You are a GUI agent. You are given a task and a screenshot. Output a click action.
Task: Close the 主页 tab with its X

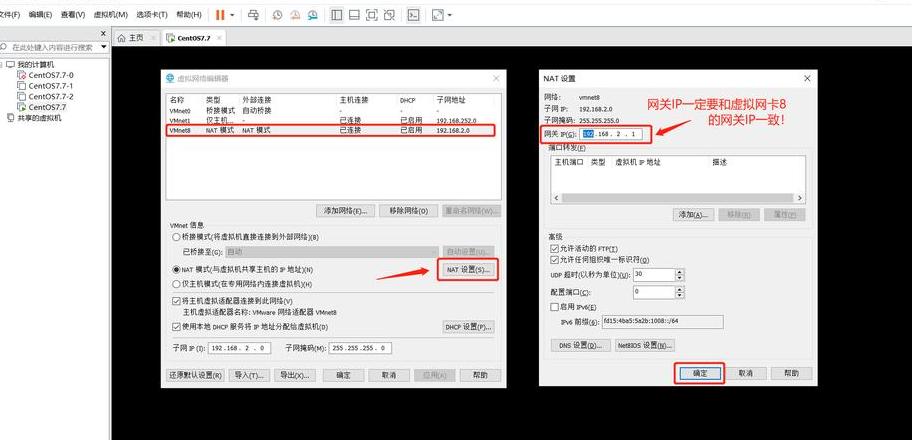coord(153,38)
